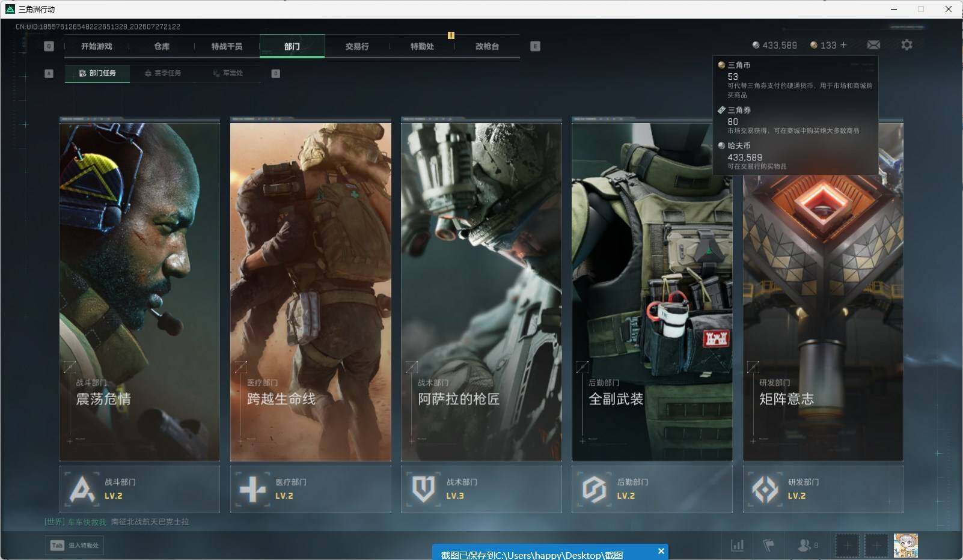Viewport: 963px width, 560px height.
Task: Click the 哈夫币 amount 433,589 in tooltip
Action: click(745, 157)
